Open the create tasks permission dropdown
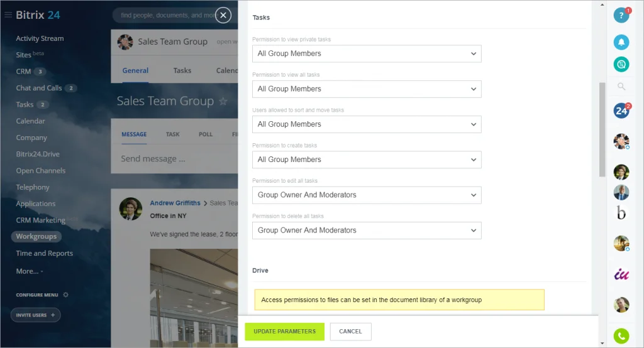 (367, 160)
